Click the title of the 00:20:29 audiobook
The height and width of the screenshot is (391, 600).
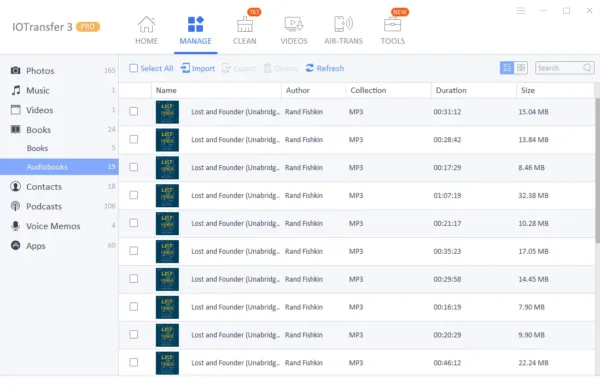235,335
